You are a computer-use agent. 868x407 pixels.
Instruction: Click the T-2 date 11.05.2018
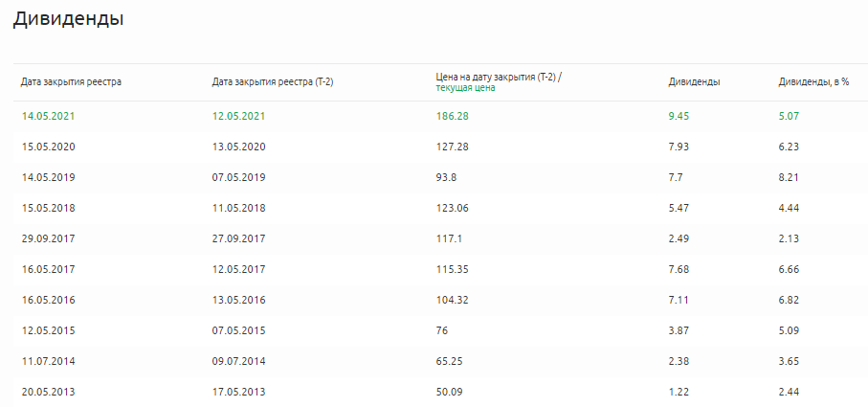pyautogui.click(x=238, y=208)
